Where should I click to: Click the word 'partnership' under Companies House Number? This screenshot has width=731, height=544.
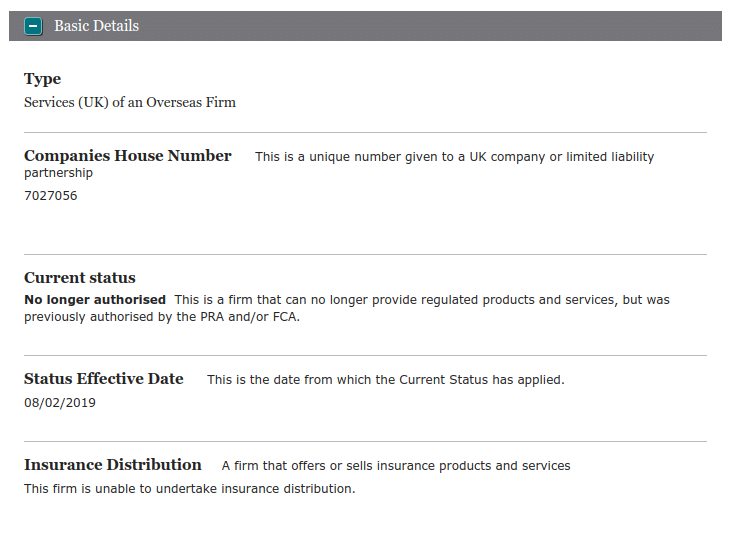tap(58, 173)
